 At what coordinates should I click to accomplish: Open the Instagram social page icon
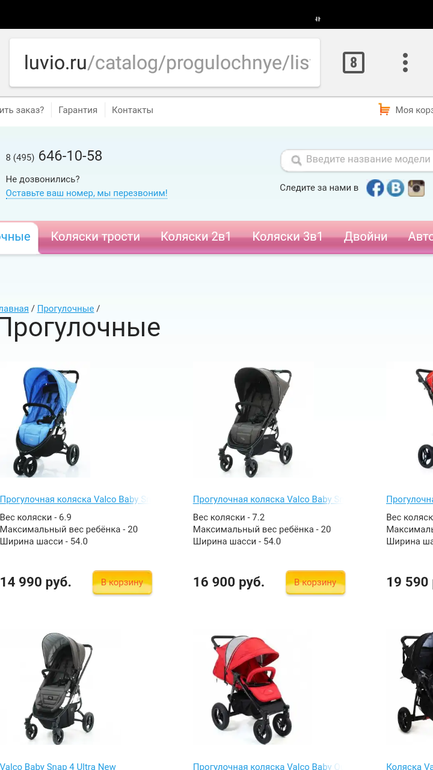[x=416, y=188]
